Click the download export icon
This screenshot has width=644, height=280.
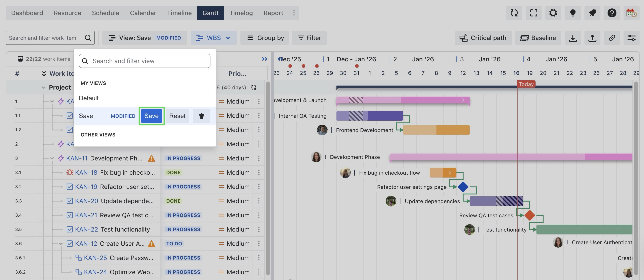(572, 38)
